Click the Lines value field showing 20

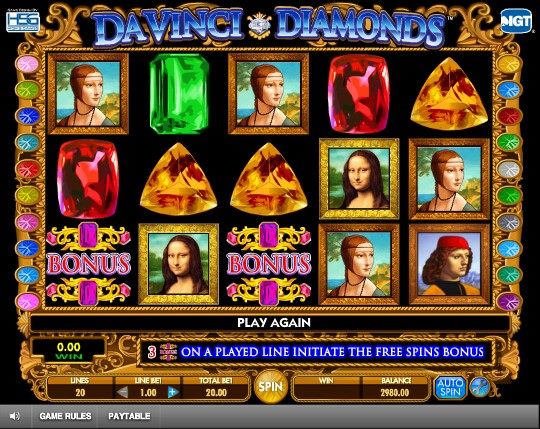point(80,392)
